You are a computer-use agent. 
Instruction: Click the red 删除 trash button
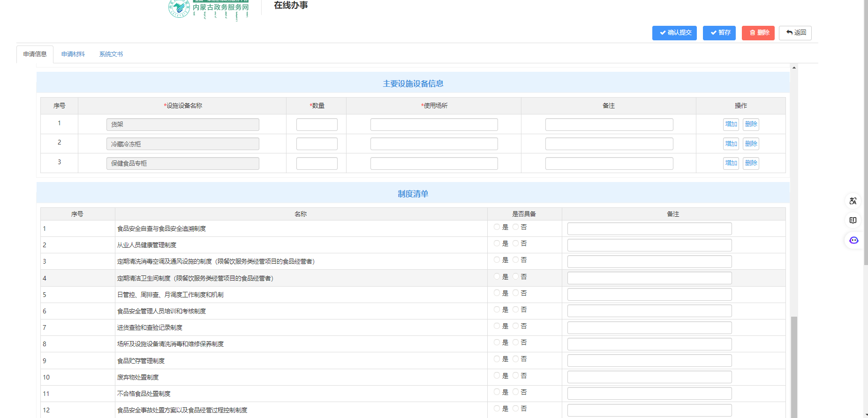pos(758,33)
